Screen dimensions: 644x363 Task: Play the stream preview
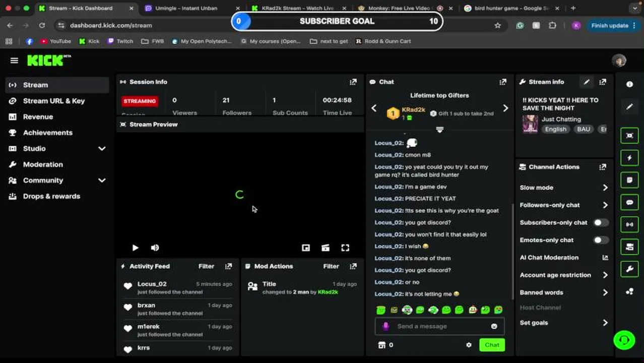click(x=135, y=248)
